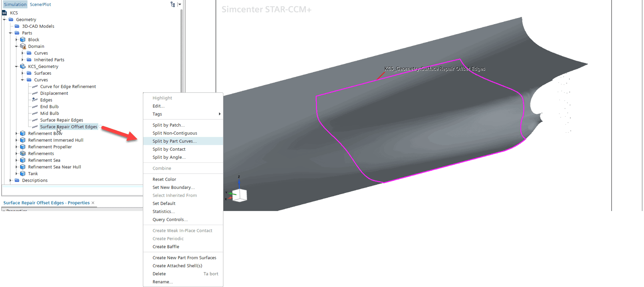
Task: Click the Parts folder icon
Action: 17,33
